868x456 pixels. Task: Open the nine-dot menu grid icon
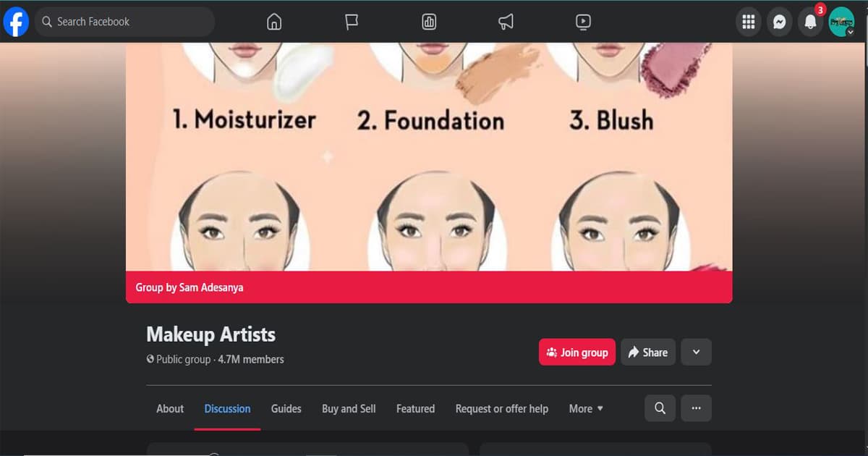click(749, 22)
